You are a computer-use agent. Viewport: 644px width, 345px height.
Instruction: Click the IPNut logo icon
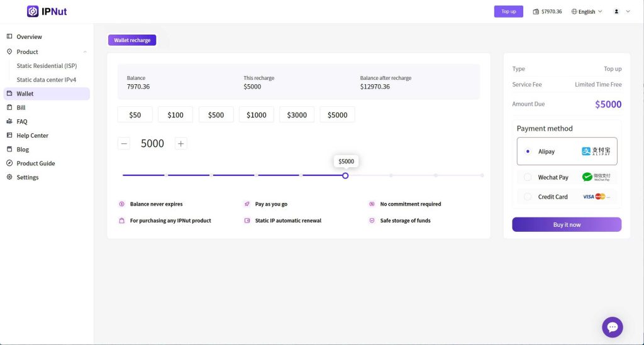point(33,11)
